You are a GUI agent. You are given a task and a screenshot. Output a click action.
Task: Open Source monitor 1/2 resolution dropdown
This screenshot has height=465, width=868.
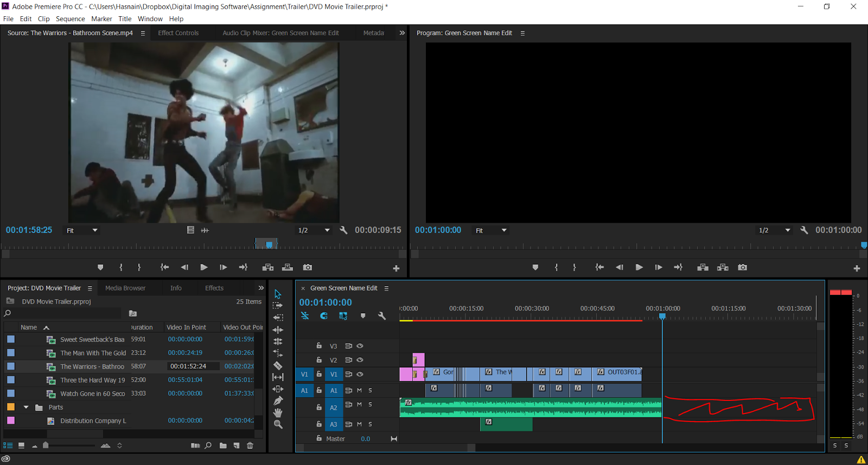click(x=314, y=230)
